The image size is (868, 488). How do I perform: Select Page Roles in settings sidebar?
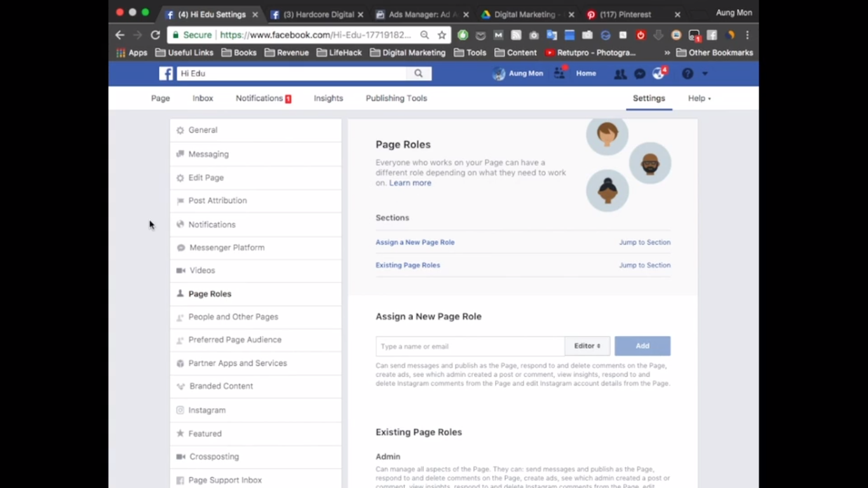255,294
